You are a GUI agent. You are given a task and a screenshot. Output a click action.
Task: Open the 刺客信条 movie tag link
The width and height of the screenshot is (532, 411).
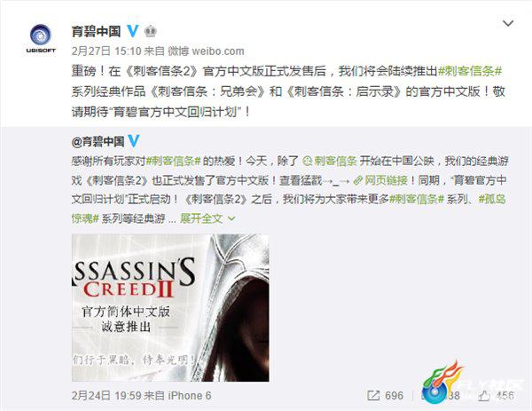point(330,161)
